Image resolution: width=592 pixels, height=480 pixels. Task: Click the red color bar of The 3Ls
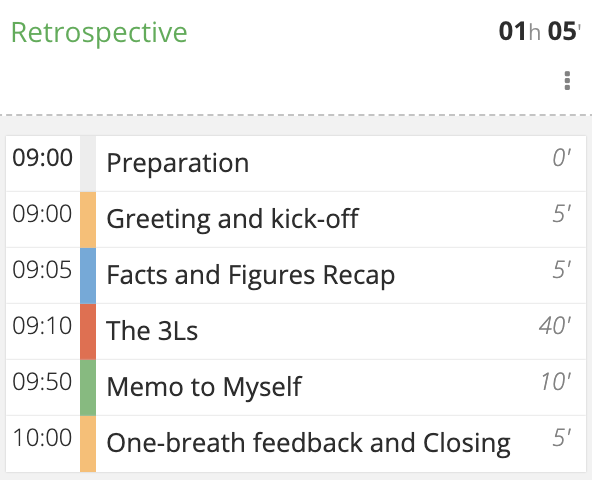click(88, 332)
